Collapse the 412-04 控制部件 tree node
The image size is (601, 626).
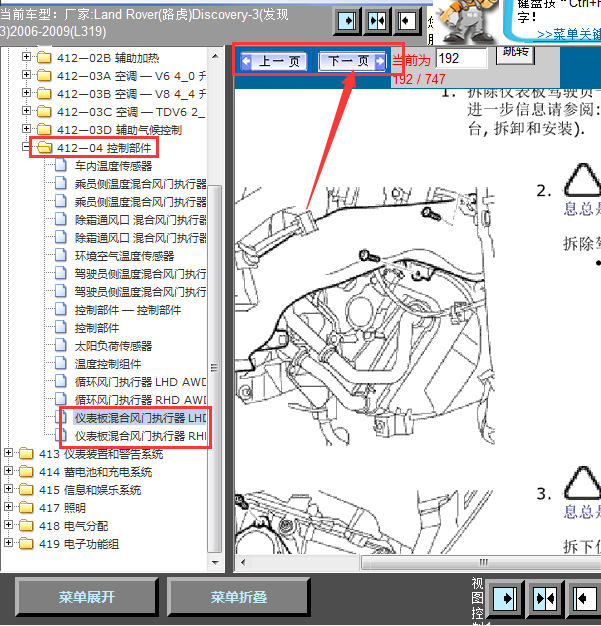27,148
